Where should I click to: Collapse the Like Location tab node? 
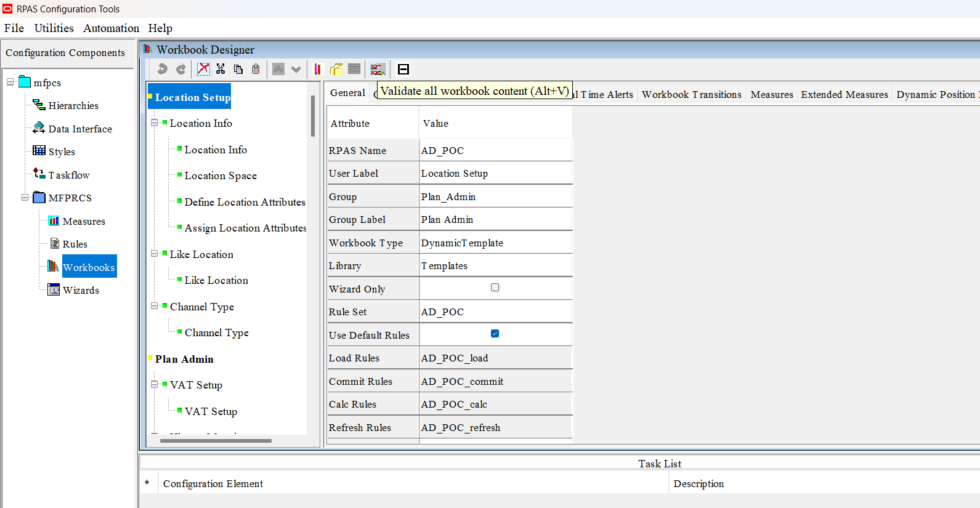[x=155, y=254]
